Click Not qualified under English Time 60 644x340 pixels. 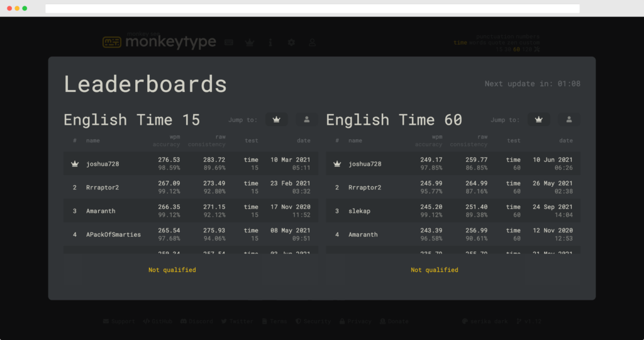(435, 269)
